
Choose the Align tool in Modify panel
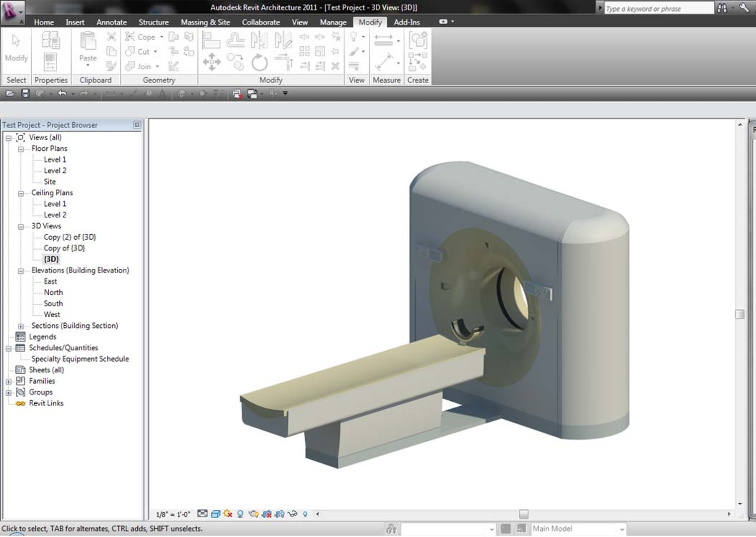coord(212,40)
